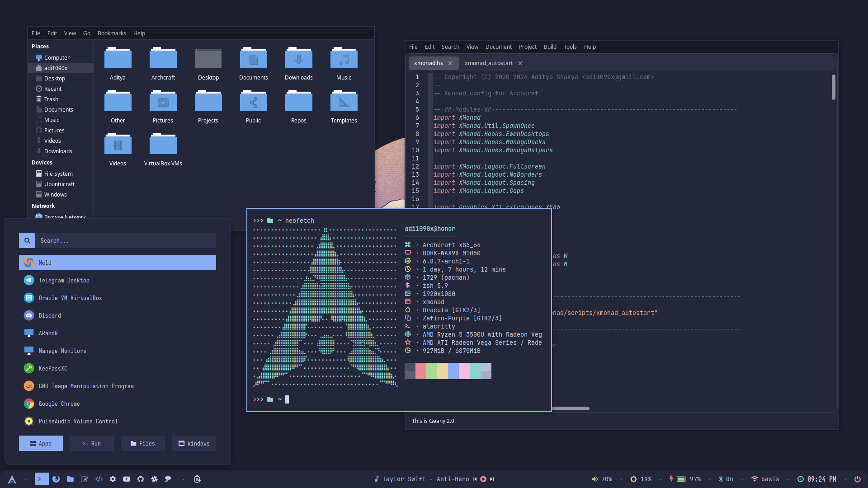Click the code editor icon in bar

click(99, 479)
